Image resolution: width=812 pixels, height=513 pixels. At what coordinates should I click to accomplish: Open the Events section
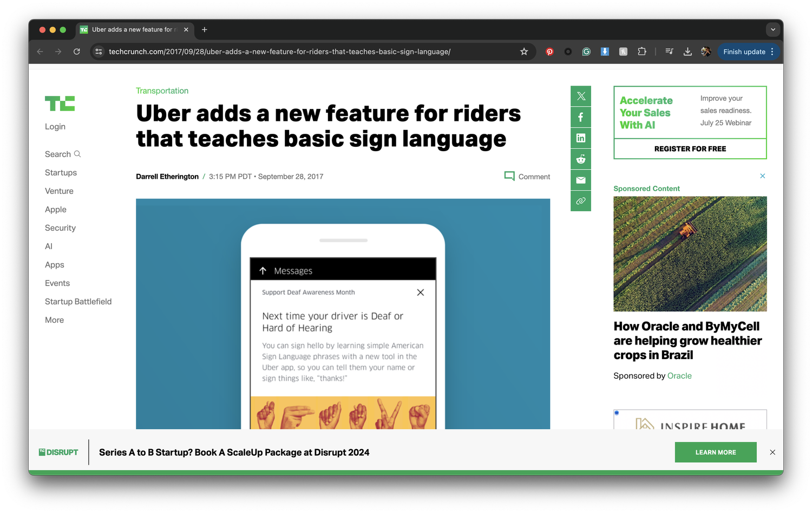click(57, 283)
